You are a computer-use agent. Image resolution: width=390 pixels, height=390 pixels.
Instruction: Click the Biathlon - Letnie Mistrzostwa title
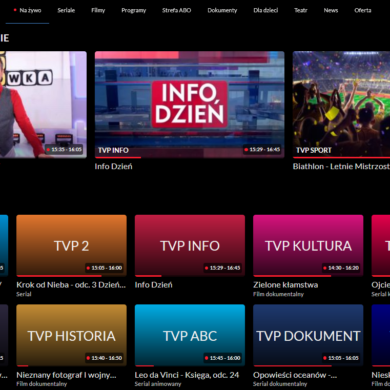tap(341, 166)
